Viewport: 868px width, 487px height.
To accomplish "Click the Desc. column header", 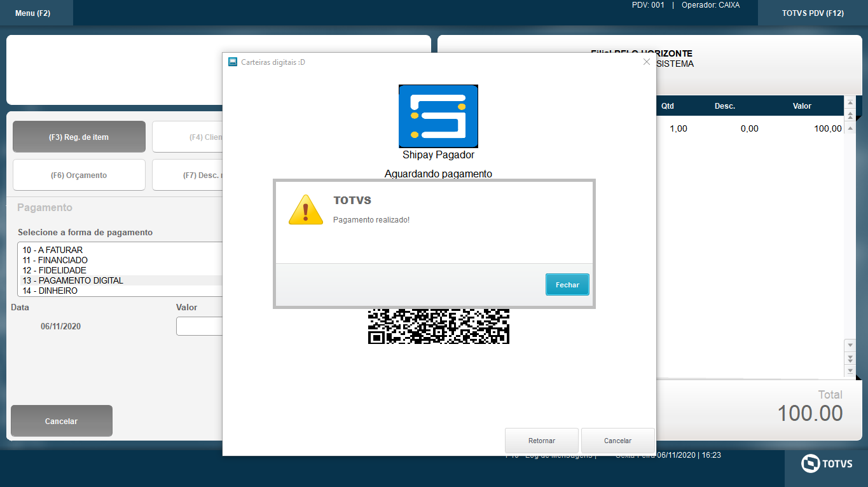I will click(725, 106).
